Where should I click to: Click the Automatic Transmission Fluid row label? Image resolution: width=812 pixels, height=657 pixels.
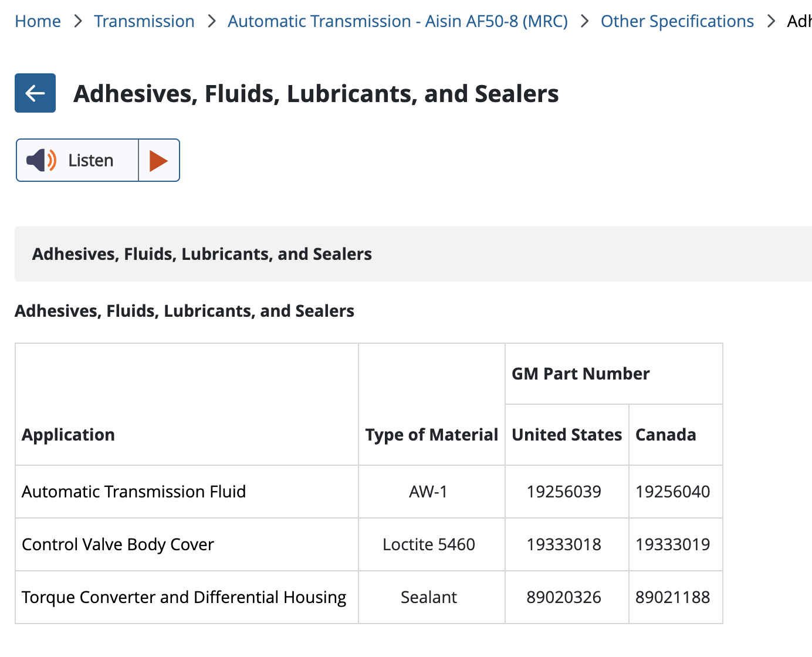[134, 492]
